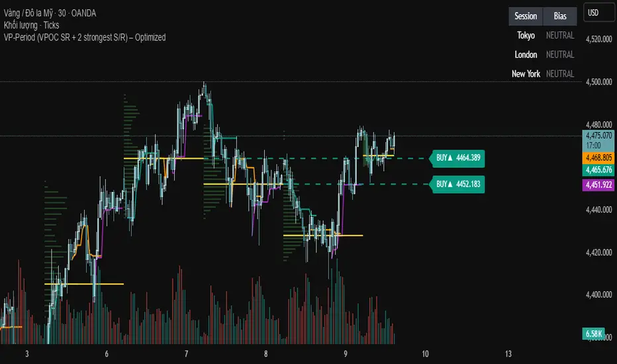
Task: Select the New York session row
Action: 526,73
